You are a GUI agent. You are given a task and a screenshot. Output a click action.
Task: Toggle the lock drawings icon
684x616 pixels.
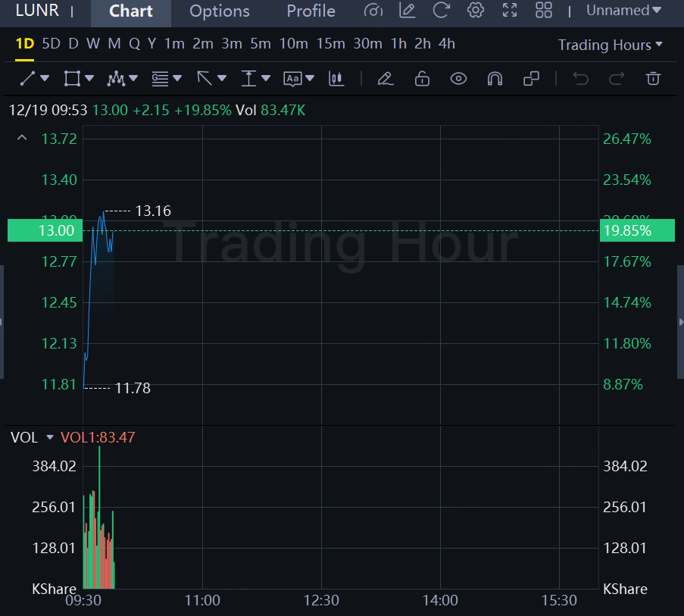pyautogui.click(x=422, y=79)
